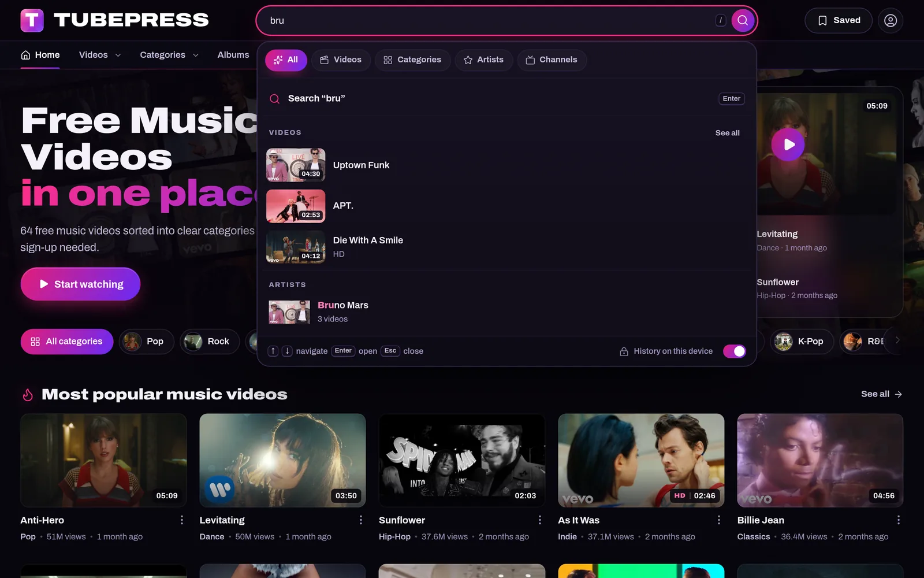Toggle History on this device switch
The width and height of the screenshot is (924, 578).
point(735,351)
